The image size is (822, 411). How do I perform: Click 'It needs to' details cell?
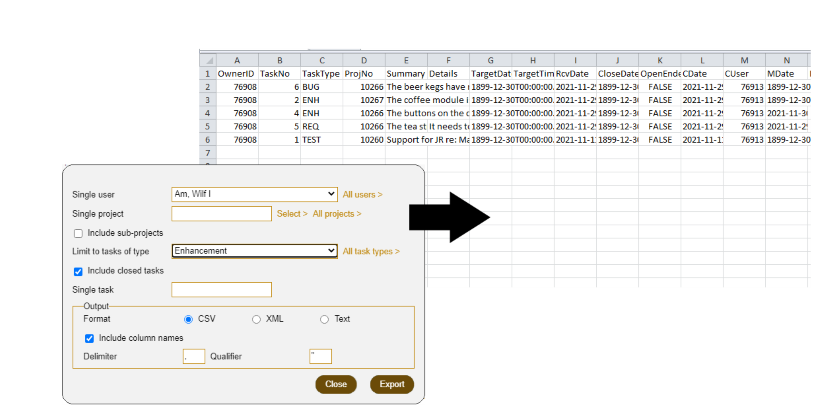tap(448, 126)
